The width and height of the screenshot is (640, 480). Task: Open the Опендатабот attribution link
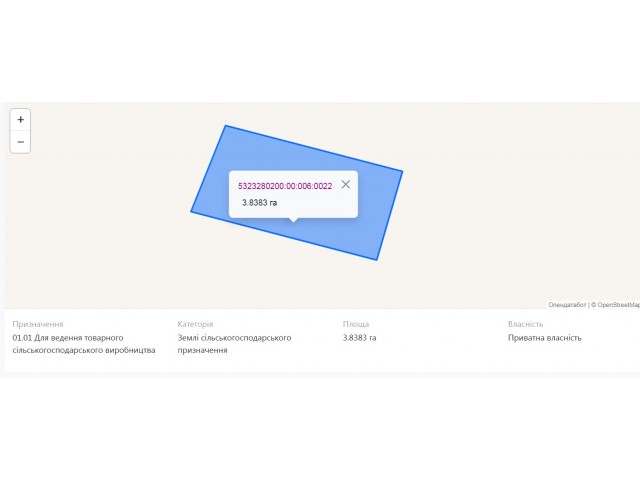point(567,305)
